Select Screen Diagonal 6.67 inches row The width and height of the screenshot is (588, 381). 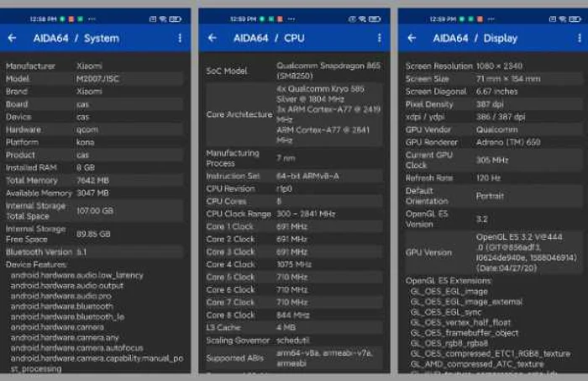pyautogui.click(x=494, y=92)
